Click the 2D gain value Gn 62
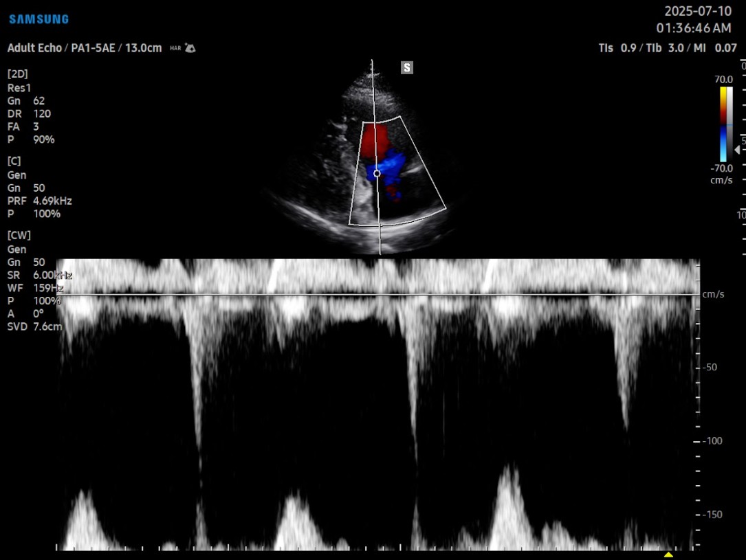Image resolution: width=746 pixels, height=560 pixels. 26,101
